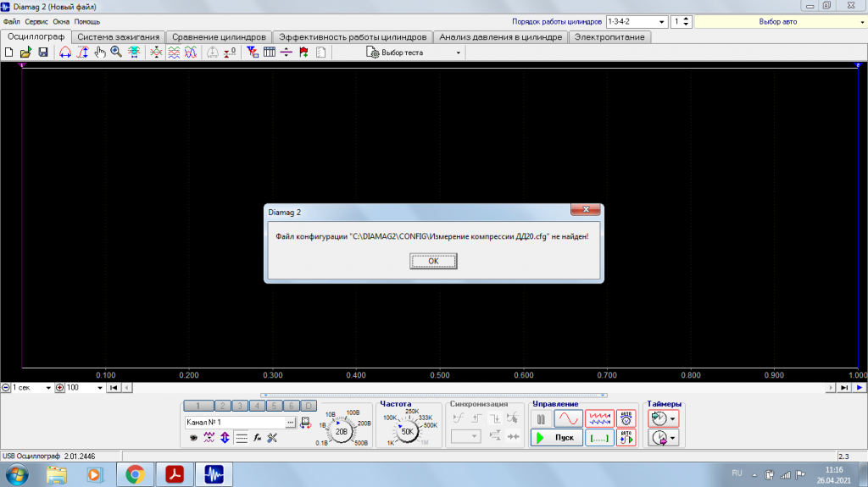
Task: Toggle channel visibility eye icon
Action: coord(193,438)
